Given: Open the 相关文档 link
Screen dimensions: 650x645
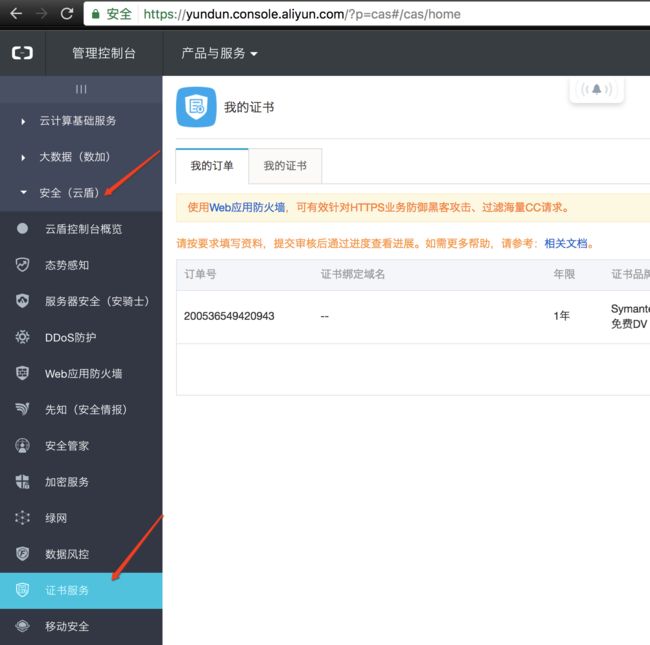Looking at the screenshot, I should click(565, 243).
